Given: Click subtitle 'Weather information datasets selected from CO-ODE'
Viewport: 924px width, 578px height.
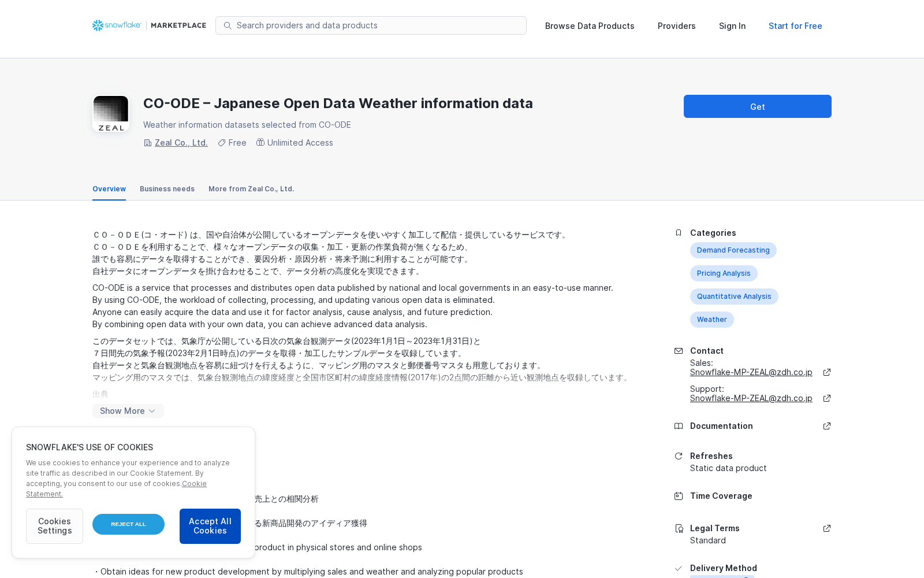Looking at the screenshot, I should click(x=247, y=125).
